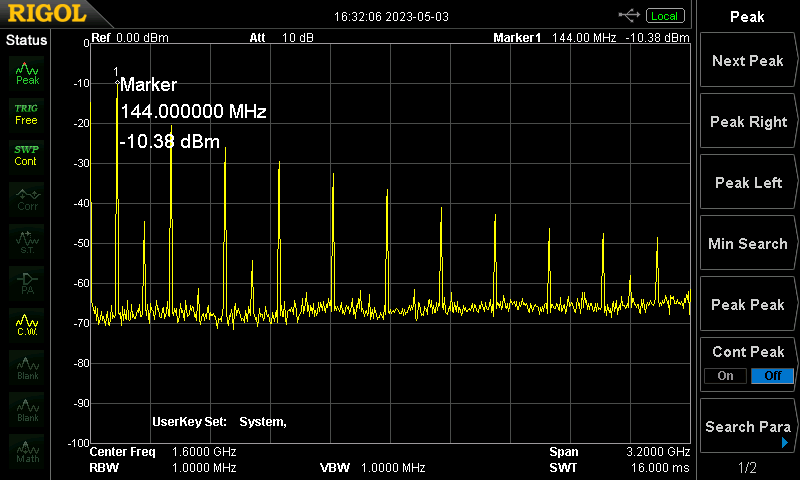The image size is (800, 480).
Task: Select the PA preamplifier icon
Action: click(x=27, y=282)
